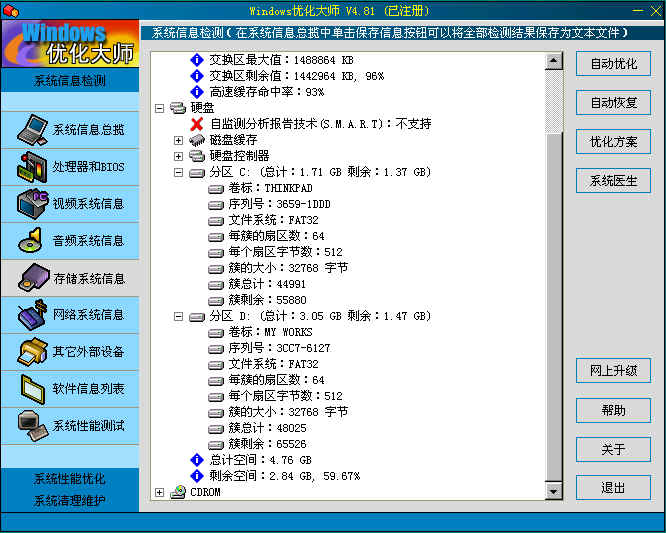Select the 序列号：3CC7-6127 row
The width and height of the screenshot is (666, 533).
[279, 348]
